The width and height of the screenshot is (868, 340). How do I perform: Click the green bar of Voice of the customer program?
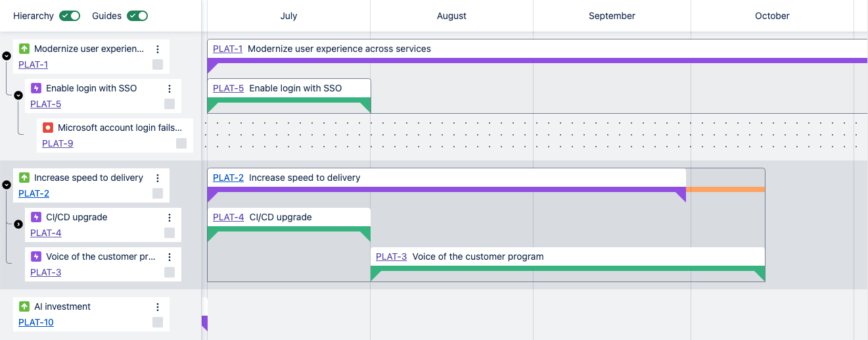tap(568, 268)
